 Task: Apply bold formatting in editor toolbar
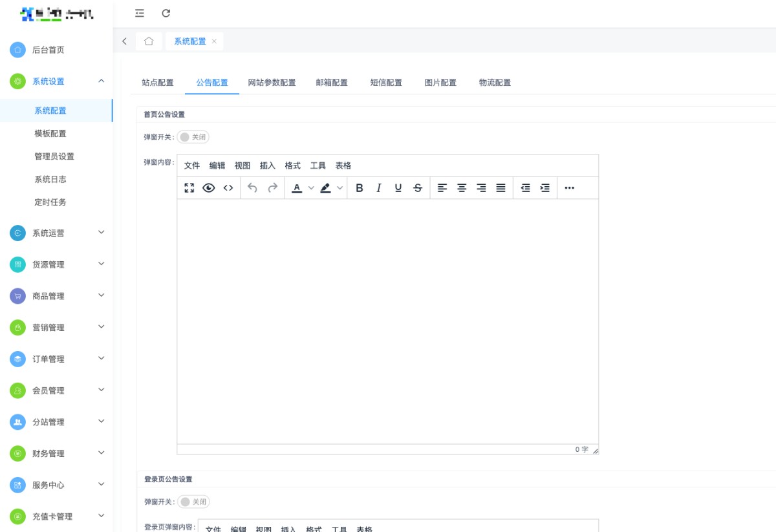coord(360,188)
